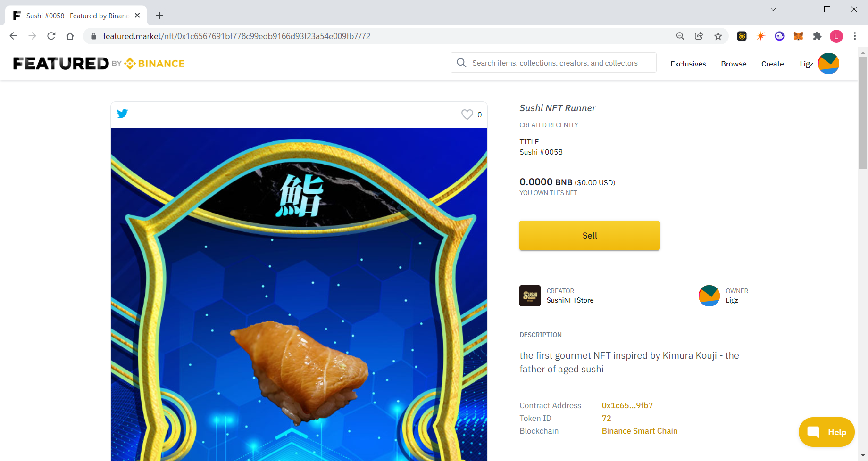Open the MetaMask fox extension
This screenshot has width=868, height=461.
click(798, 36)
